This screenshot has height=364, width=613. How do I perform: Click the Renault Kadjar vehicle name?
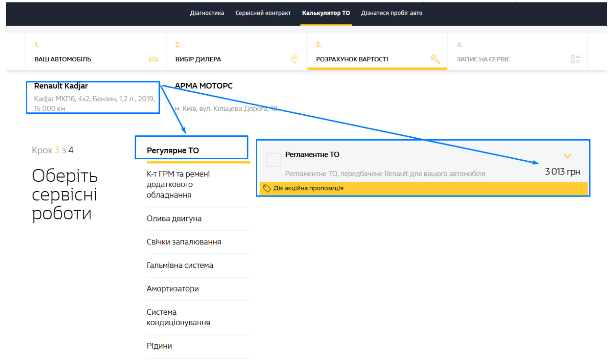click(61, 86)
